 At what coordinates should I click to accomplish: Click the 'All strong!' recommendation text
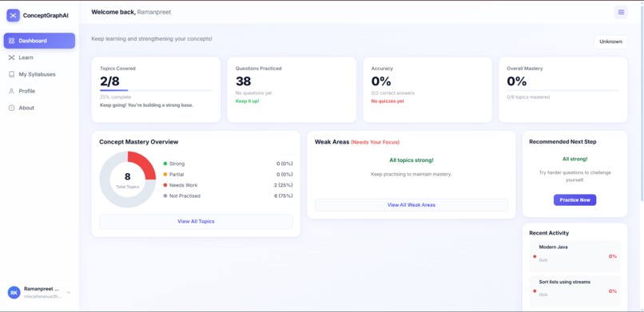pyautogui.click(x=574, y=159)
